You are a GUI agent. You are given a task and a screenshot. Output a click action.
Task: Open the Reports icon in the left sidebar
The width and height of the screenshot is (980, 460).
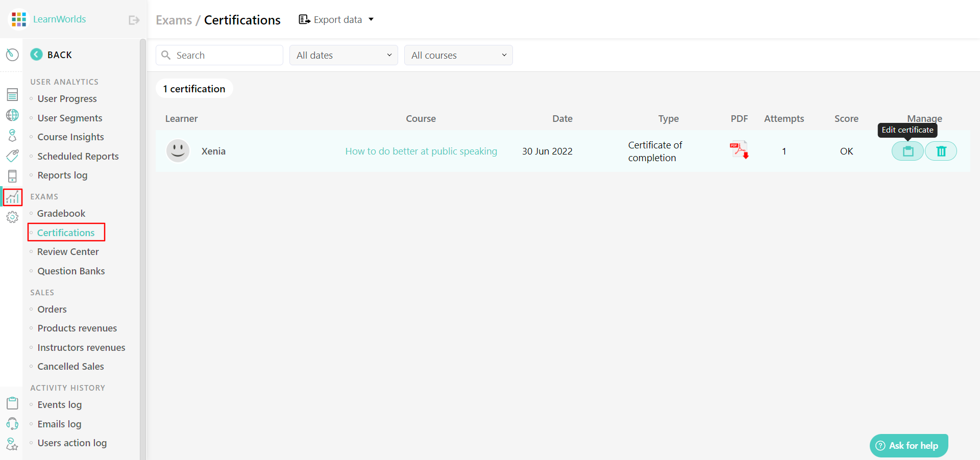coord(12,94)
